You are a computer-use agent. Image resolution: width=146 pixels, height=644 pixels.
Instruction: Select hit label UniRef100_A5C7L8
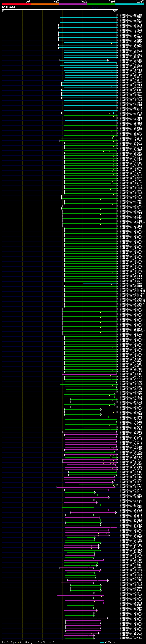click(131, 120)
